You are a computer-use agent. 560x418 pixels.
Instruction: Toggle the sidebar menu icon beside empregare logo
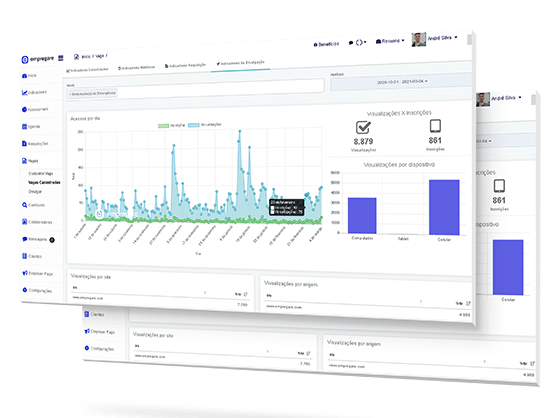[61, 58]
